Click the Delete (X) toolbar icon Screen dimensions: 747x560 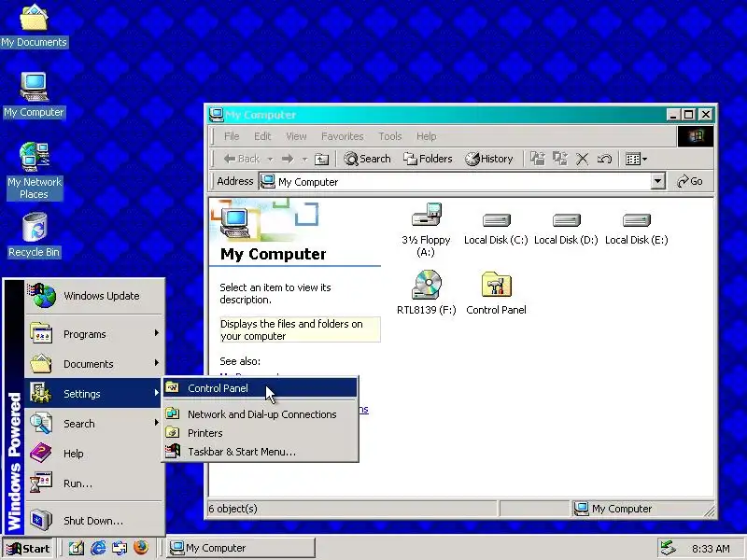coord(582,159)
